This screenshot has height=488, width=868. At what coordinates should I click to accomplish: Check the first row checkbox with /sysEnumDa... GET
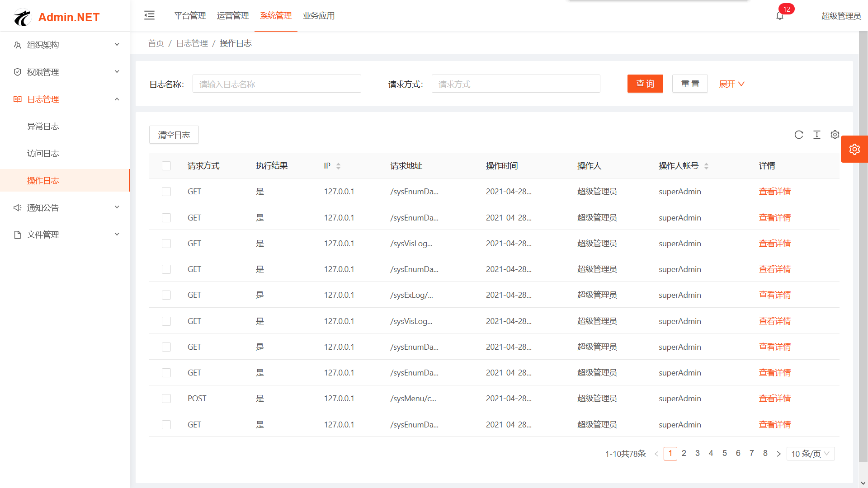[166, 192]
